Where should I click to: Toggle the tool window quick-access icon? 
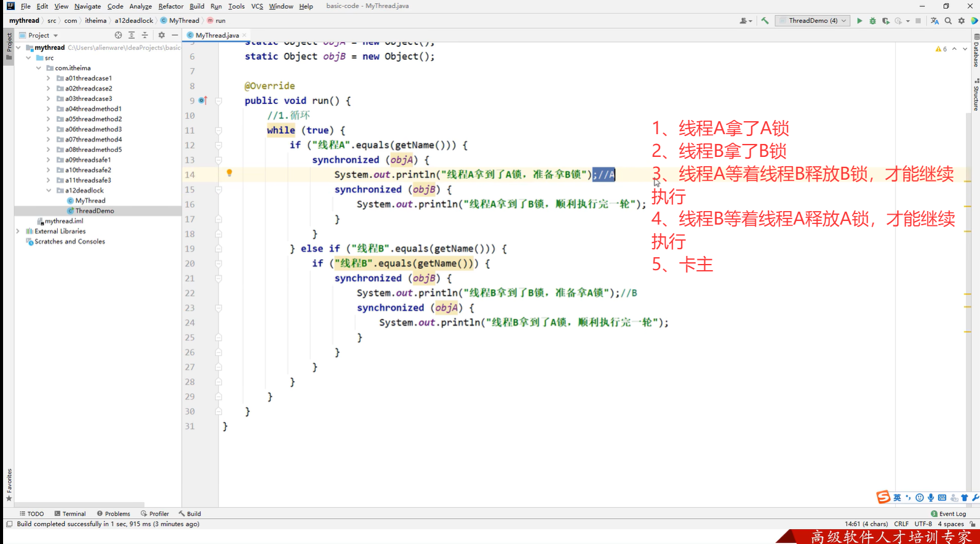[9, 524]
